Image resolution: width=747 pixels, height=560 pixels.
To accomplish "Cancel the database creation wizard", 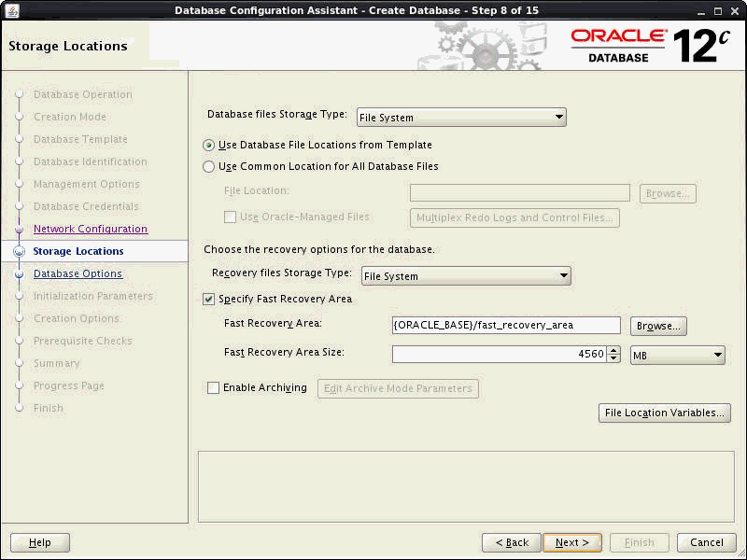I will point(707,542).
